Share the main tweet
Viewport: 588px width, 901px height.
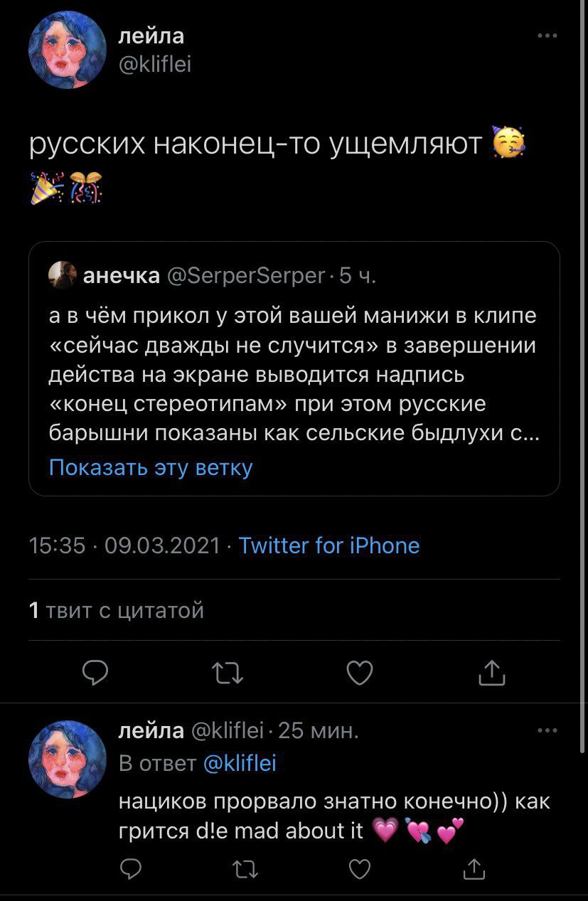pos(491,672)
